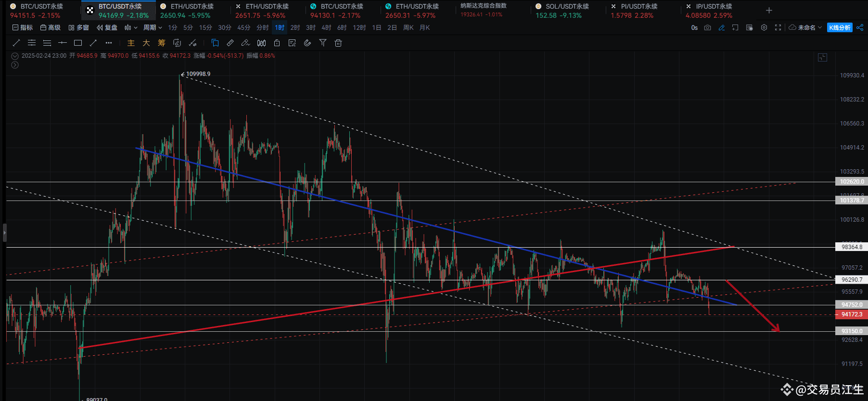Switch to the 45分 timeframe
868x401 pixels.
click(244, 27)
